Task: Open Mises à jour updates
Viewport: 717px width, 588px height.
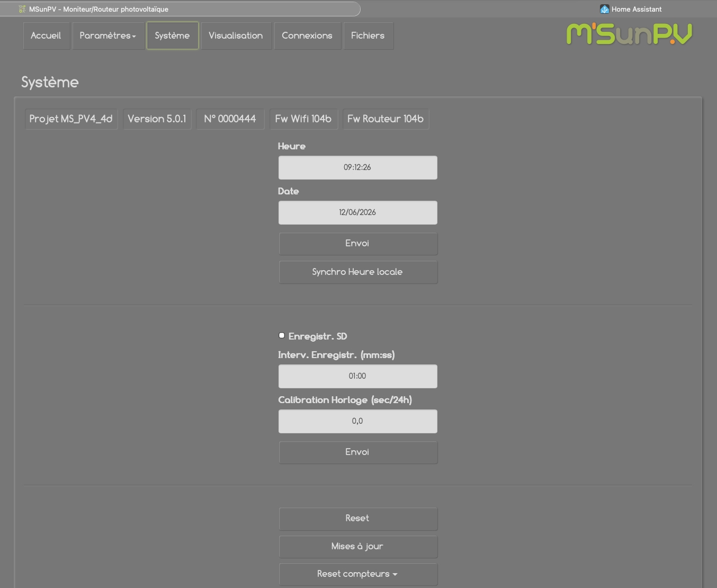Action: point(358,547)
